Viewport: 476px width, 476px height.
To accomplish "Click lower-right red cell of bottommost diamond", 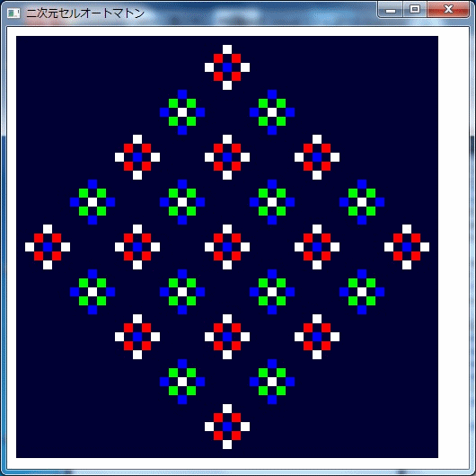I will (x=236, y=436).
